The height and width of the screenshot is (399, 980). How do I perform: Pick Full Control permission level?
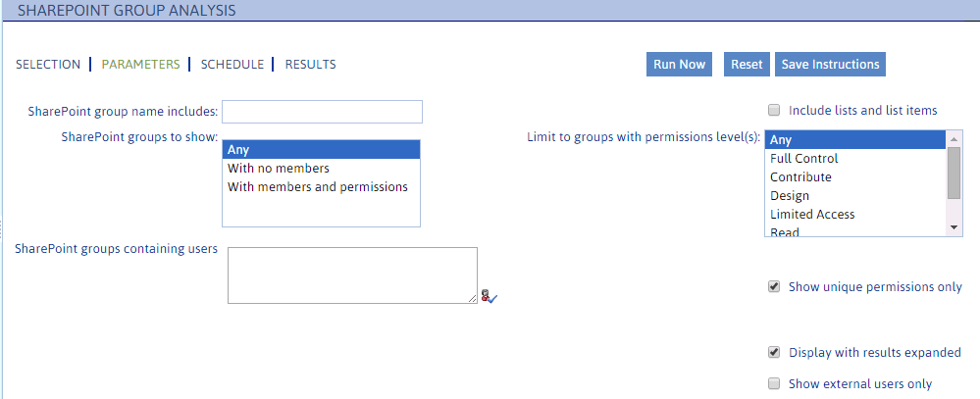point(804,159)
